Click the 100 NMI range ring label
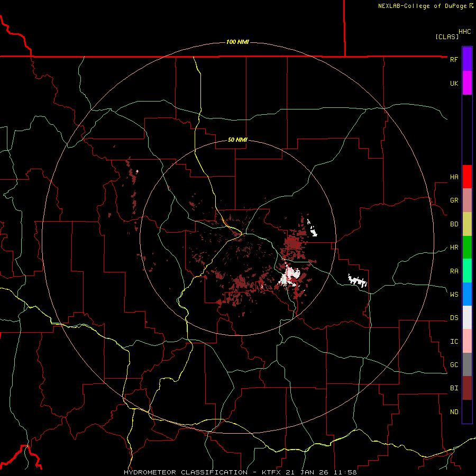This screenshot has height=476, width=476. 237,42
